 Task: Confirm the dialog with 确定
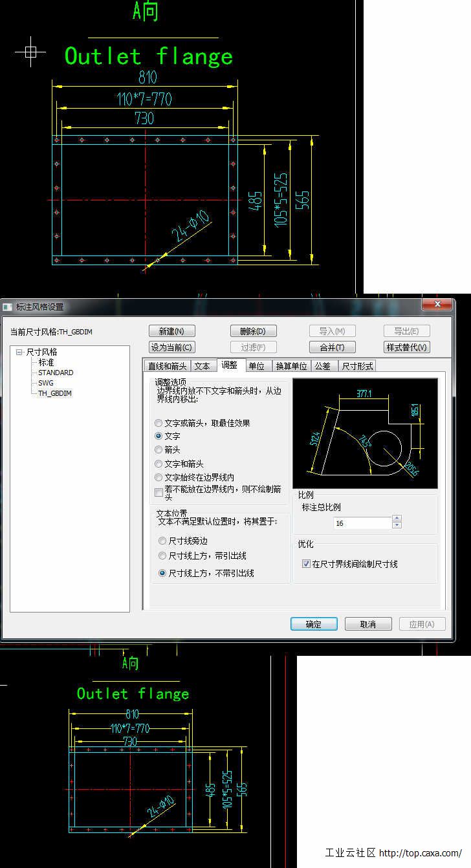tap(313, 624)
